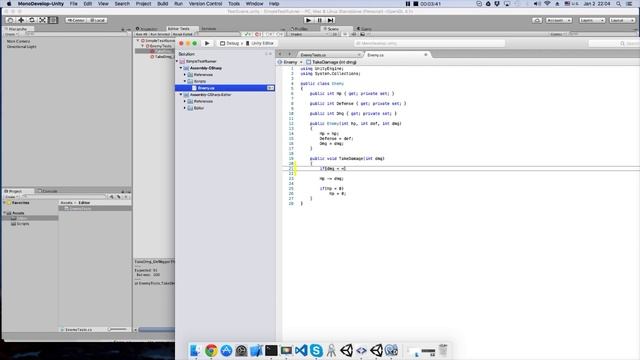Click Run Selected in Editor Tests

pos(160,34)
